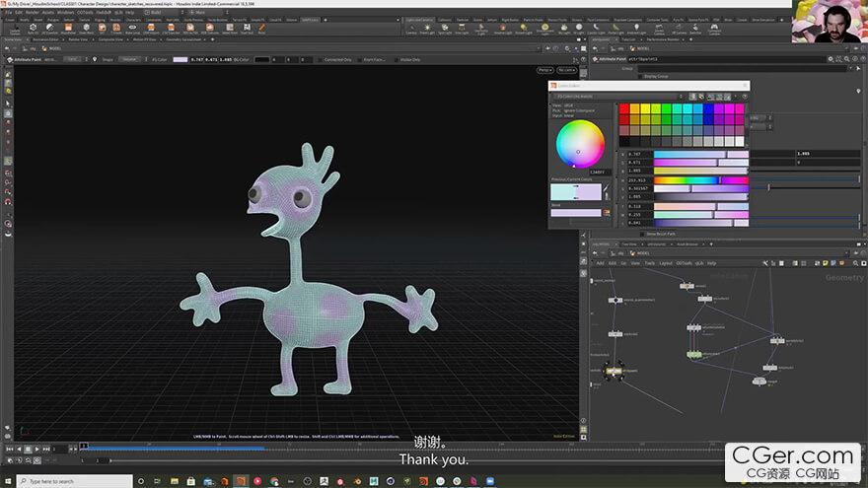Enable the Connected Only checkbox
The image size is (868, 488).
point(321,59)
